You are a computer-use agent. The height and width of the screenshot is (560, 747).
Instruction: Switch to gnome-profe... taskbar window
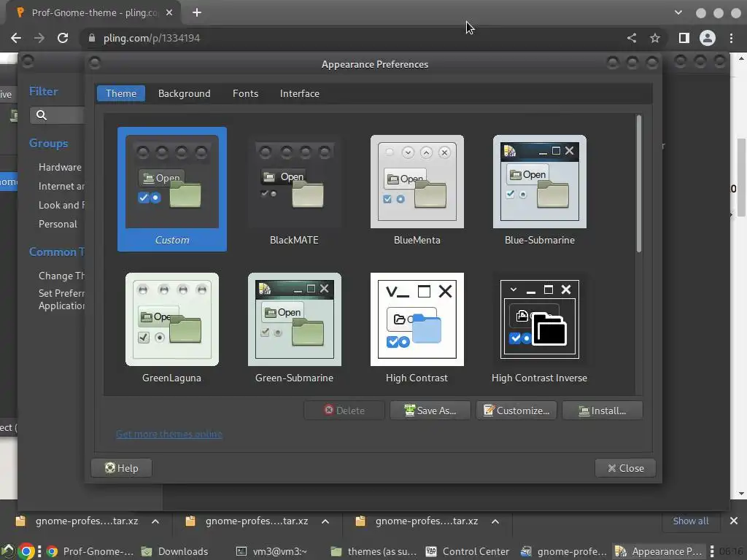click(564, 551)
